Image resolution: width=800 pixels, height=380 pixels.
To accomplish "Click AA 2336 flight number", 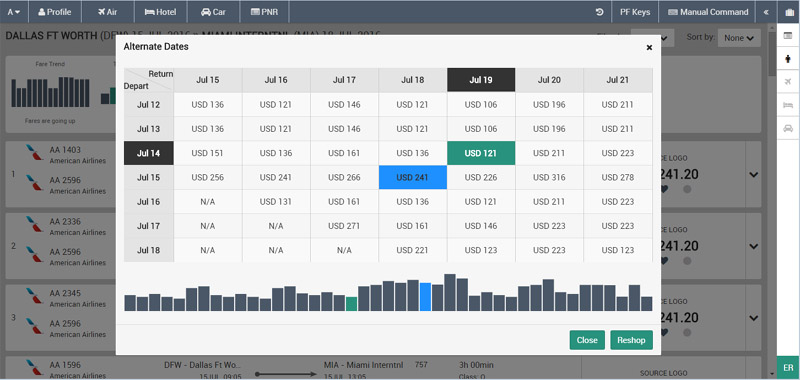I will (x=65, y=222).
